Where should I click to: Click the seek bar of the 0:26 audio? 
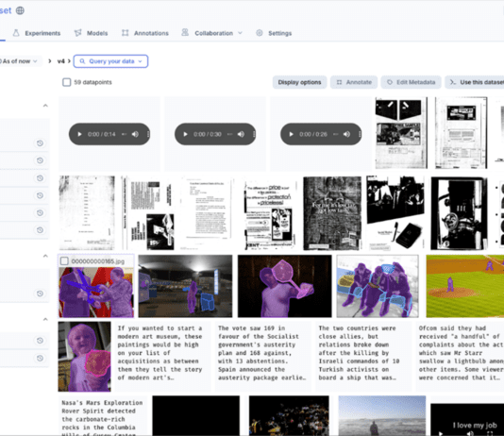(336, 134)
